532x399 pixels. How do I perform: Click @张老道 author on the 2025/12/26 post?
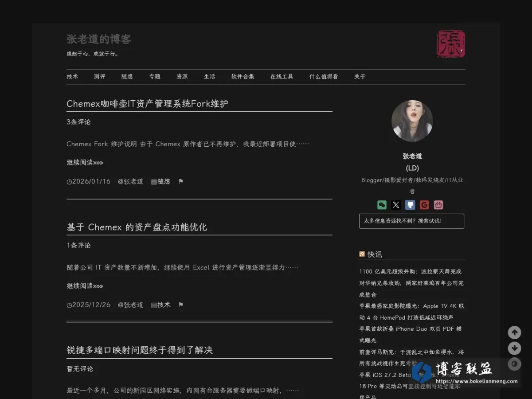click(x=130, y=305)
